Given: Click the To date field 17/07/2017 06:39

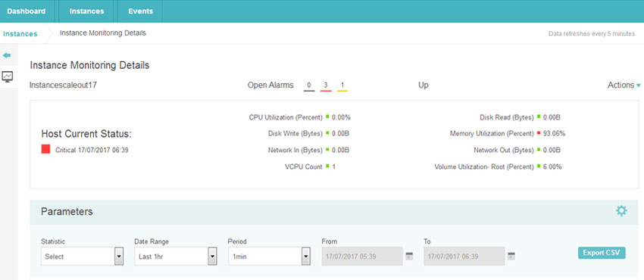Looking at the screenshot, I should tap(464, 257).
